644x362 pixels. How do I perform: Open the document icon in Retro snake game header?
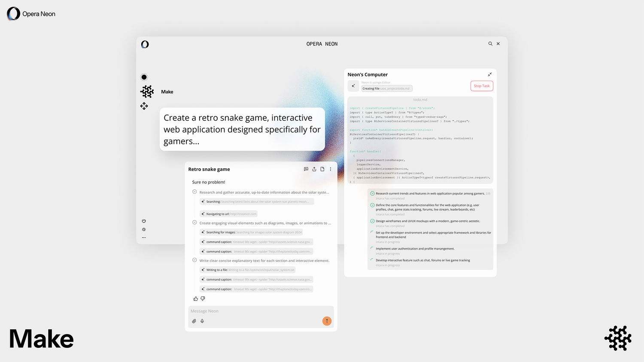[x=322, y=169]
